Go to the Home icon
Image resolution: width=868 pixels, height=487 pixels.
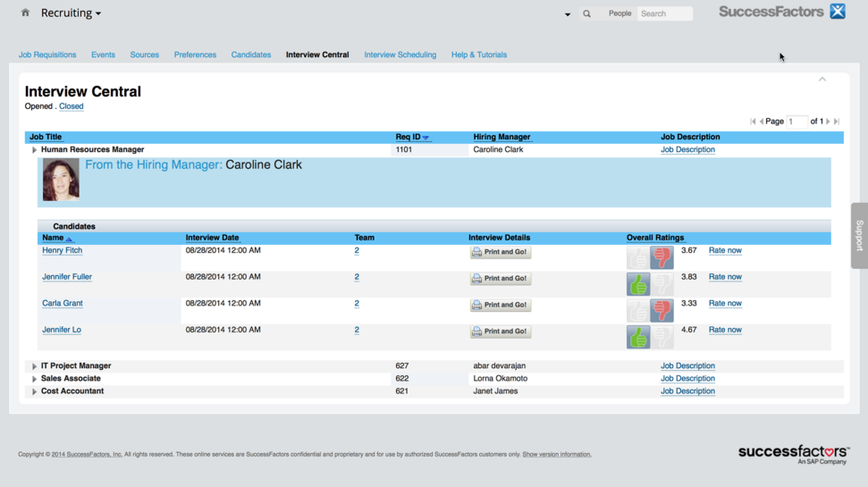pos(25,13)
